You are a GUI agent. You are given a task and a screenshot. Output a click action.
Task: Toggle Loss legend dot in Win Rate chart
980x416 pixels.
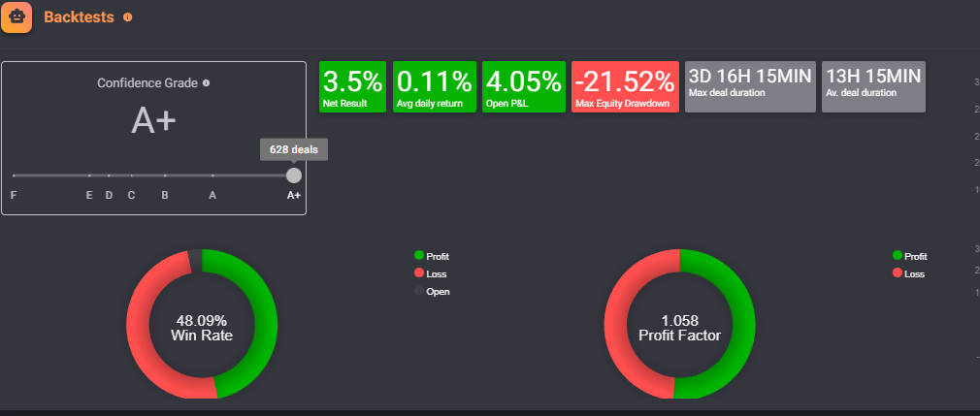pyautogui.click(x=419, y=273)
